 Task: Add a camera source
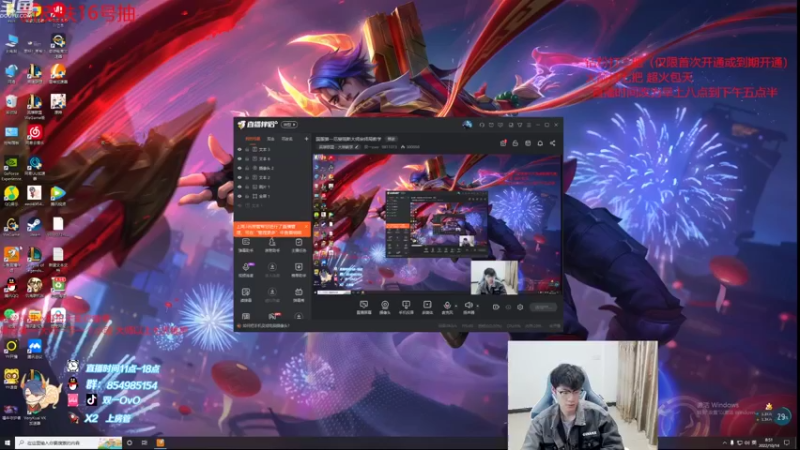pyautogui.click(x=385, y=307)
